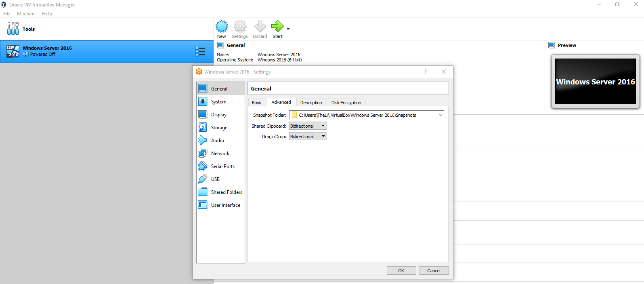The height and width of the screenshot is (284, 644).
Task: Open the Machine menu
Action: point(26,14)
